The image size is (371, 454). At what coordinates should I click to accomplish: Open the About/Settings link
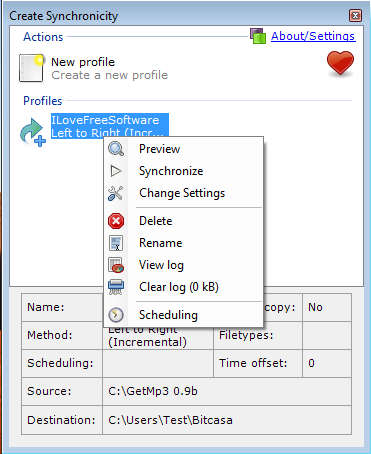pos(313,36)
